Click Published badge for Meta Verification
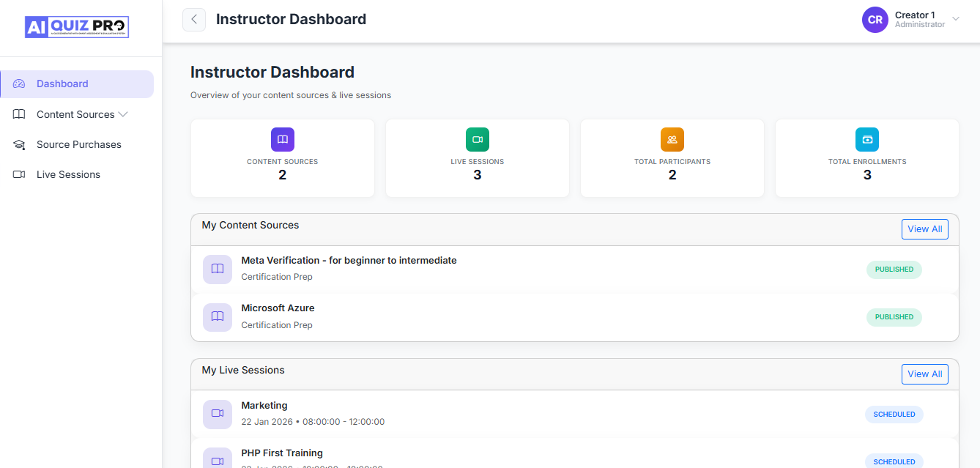The image size is (980, 468). (894, 270)
